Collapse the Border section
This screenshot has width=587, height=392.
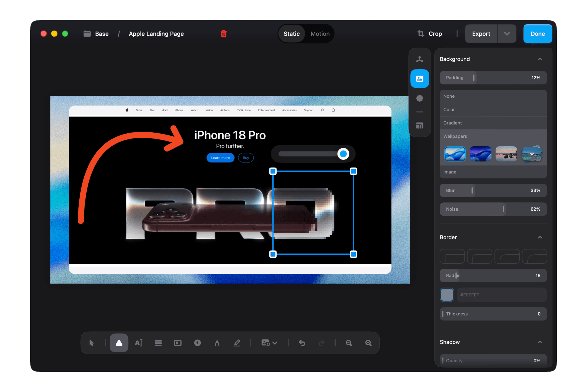pos(540,237)
